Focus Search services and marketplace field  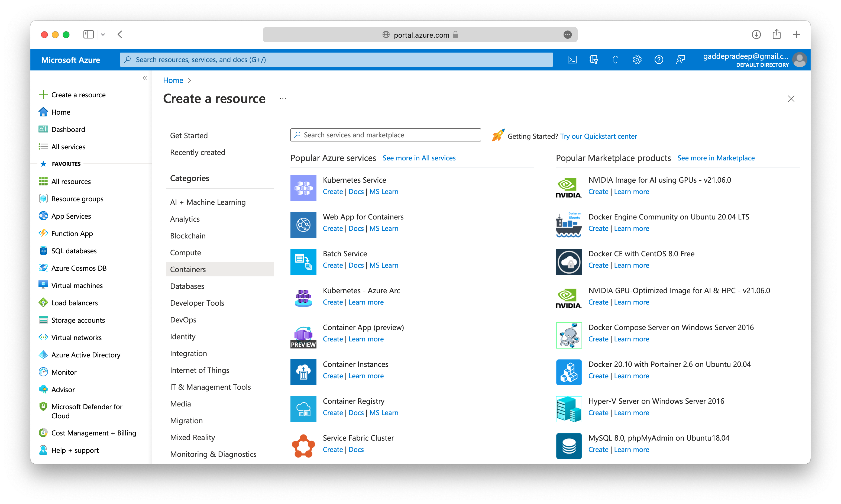(x=385, y=135)
